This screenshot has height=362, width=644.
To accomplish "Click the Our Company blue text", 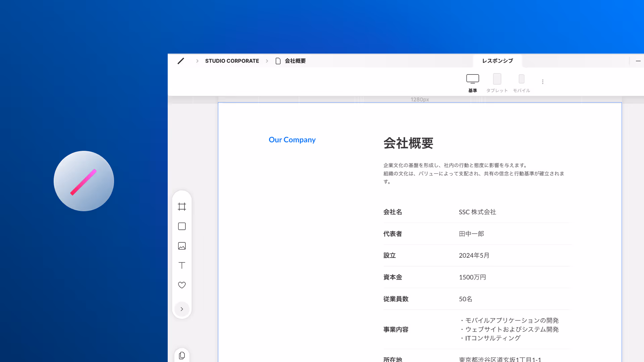I will [x=292, y=140].
